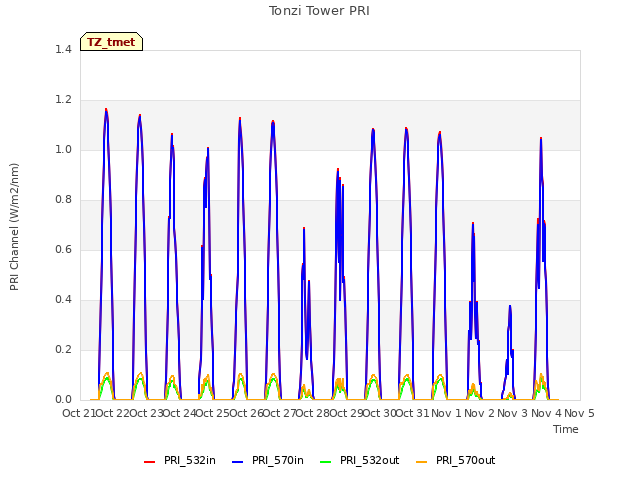
Task: Click the green PRI_532out legend swatch
Action: 326,462
